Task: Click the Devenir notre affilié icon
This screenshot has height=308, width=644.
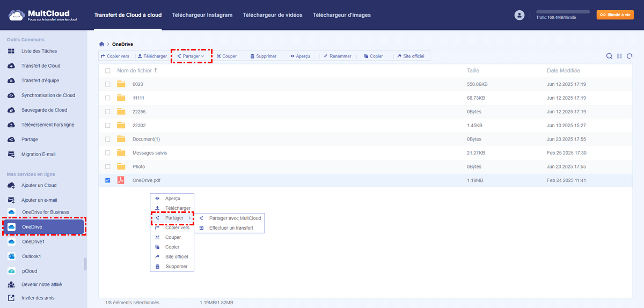Action: (11, 284)
